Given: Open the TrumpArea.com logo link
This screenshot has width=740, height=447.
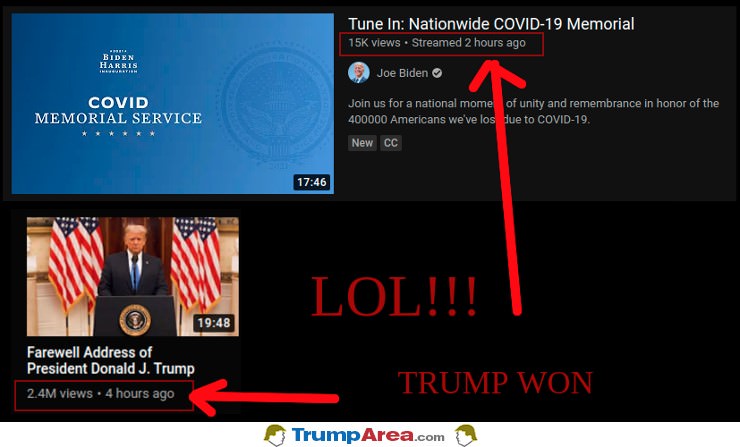Looking at the screenshot, I should click(368, 435).
